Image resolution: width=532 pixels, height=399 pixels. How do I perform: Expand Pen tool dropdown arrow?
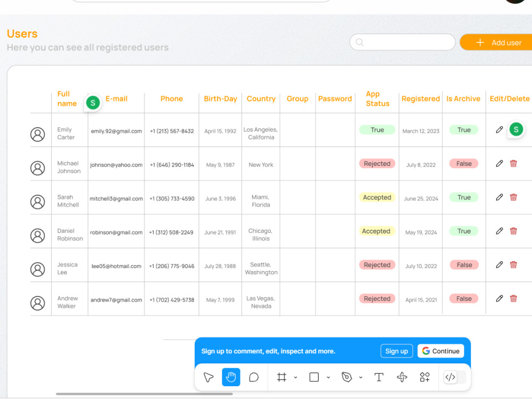361,377
